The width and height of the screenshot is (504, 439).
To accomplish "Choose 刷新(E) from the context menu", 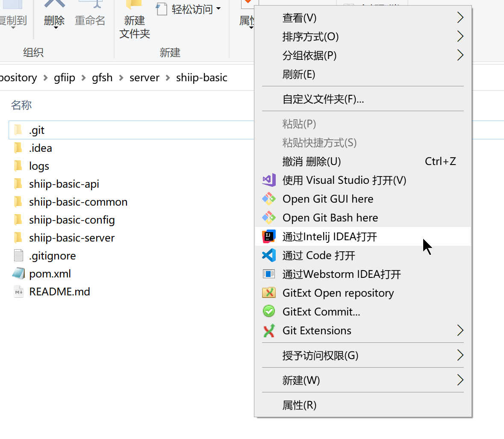I will click(299, 74).
